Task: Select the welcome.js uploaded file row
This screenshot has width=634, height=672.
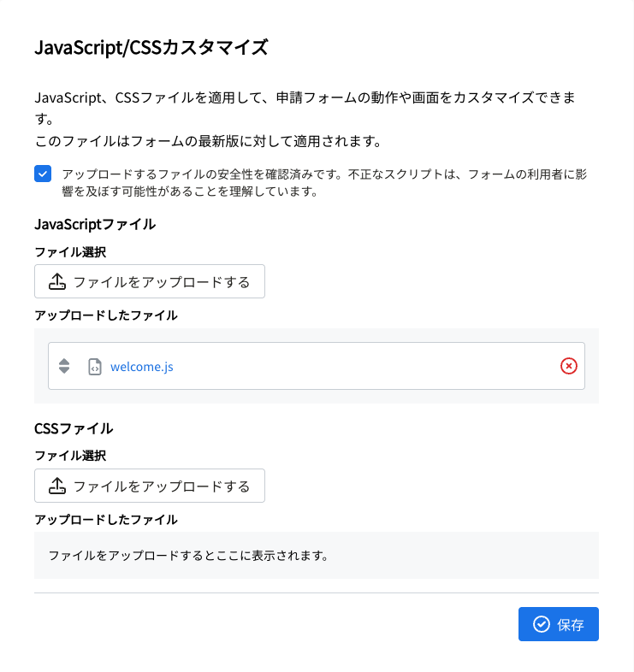Action: point(317,366)
